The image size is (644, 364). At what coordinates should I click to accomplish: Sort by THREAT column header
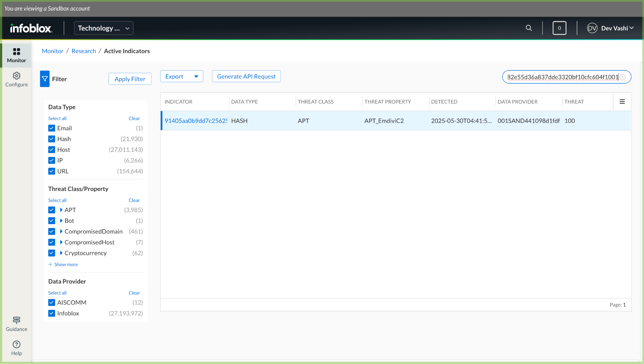(x=574, y=102)
